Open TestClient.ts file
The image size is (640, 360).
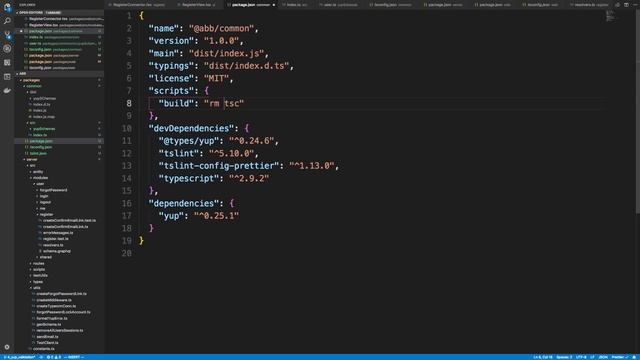47,343
